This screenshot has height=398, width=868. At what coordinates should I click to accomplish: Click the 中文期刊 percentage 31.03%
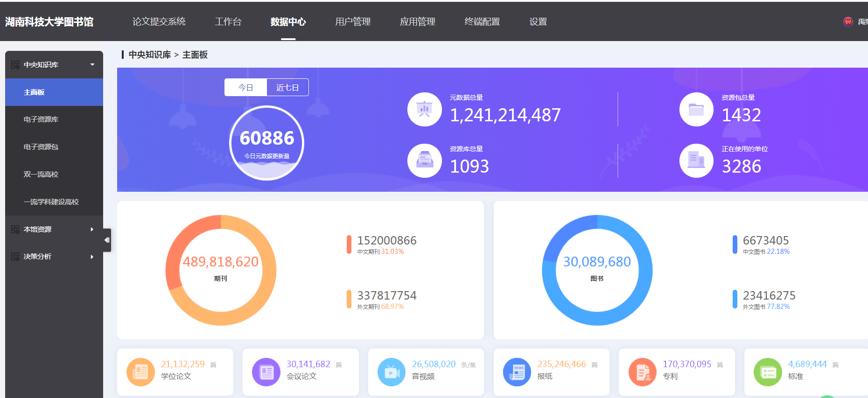coord(392,251)
